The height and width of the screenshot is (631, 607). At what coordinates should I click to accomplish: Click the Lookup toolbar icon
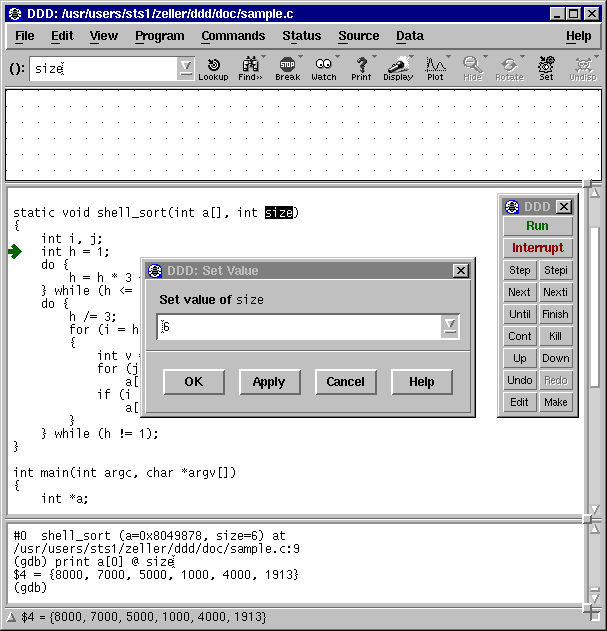point(213,68)
